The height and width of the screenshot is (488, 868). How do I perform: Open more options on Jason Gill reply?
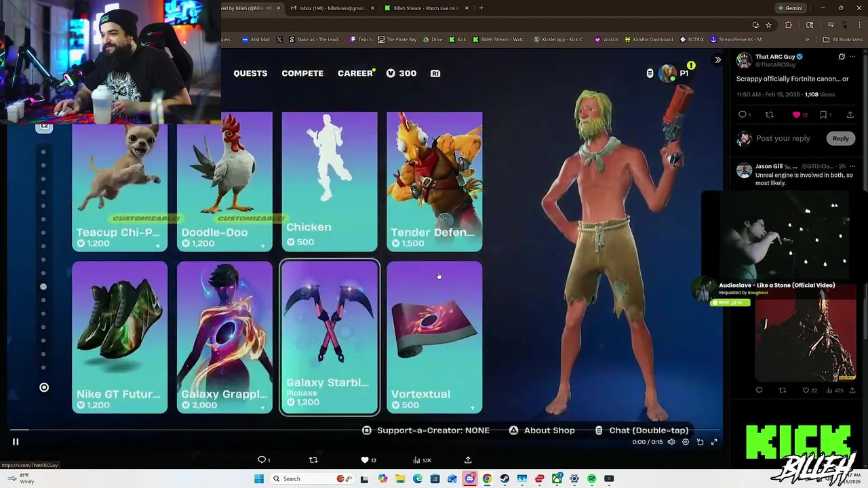click(x=852, y=166)
